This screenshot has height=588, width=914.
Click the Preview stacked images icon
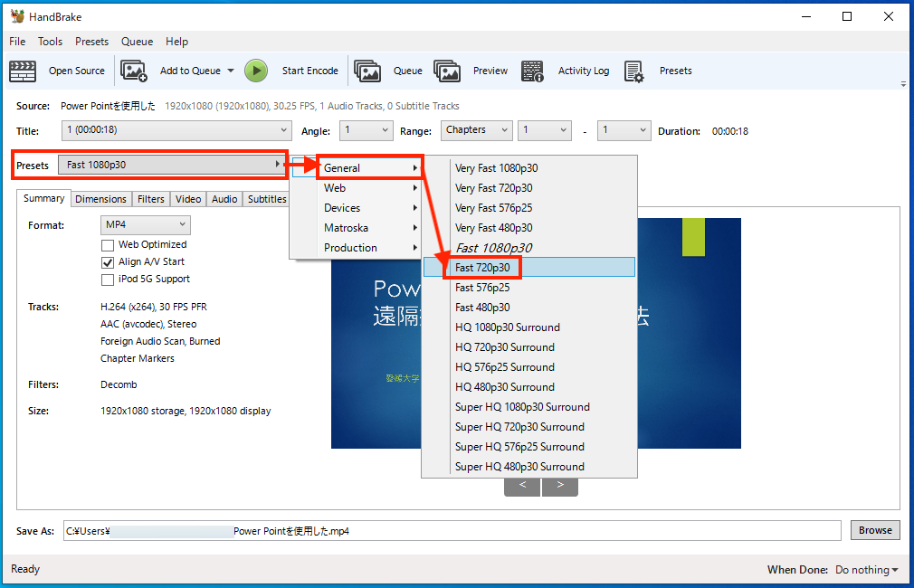(447, 71)
